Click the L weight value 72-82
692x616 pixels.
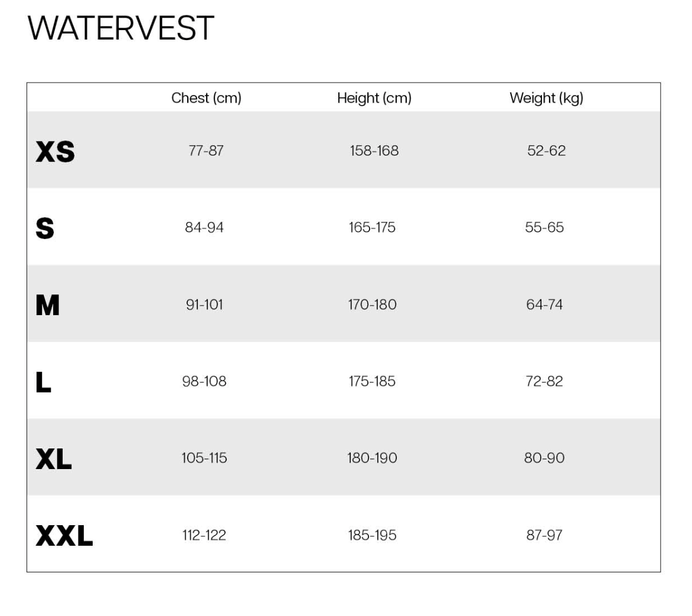(x=544, y=381)
